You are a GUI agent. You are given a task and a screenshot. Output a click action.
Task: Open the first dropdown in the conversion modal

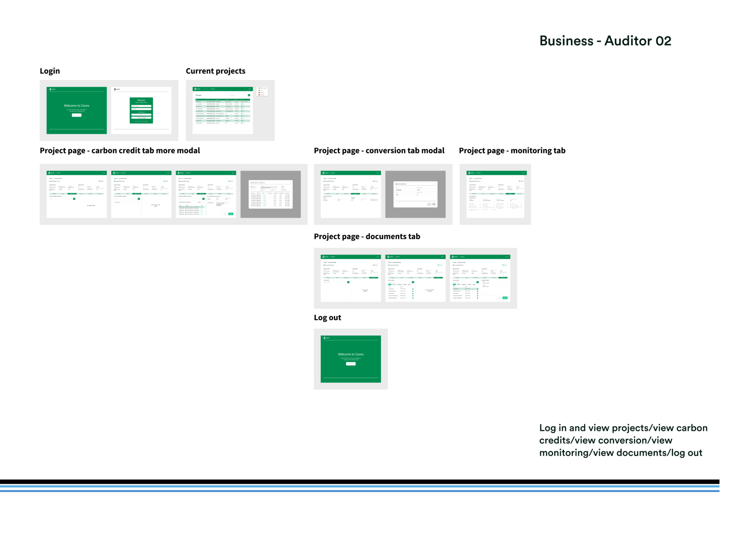click(404, 190)
